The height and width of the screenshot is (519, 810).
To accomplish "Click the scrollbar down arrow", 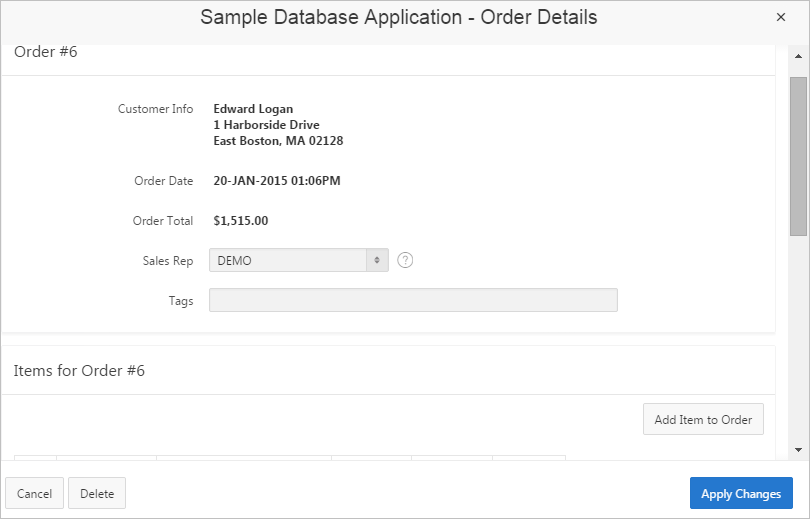I will pos(798,449).
